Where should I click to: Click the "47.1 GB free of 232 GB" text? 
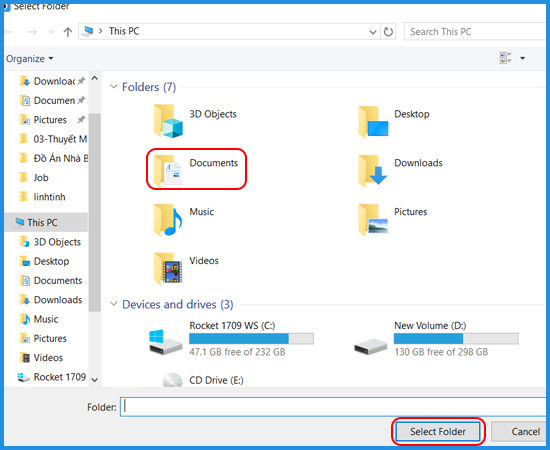[237, 352]
